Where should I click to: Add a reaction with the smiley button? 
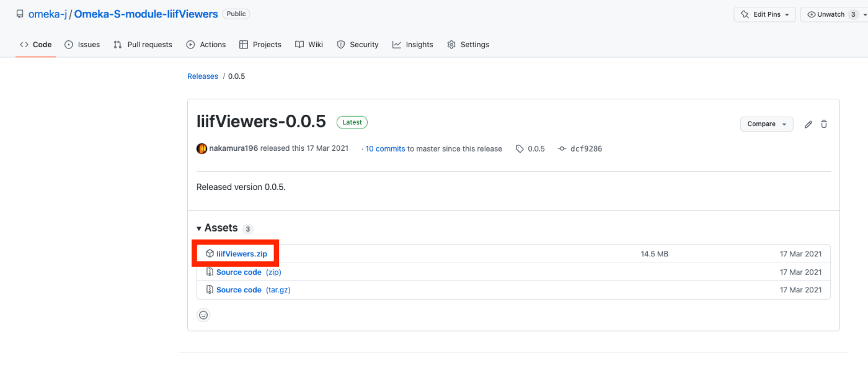point(203,315)
